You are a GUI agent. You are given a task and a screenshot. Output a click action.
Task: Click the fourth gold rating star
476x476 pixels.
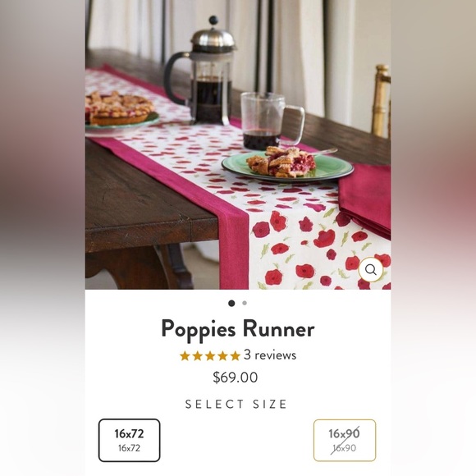[x=222, y=355]
